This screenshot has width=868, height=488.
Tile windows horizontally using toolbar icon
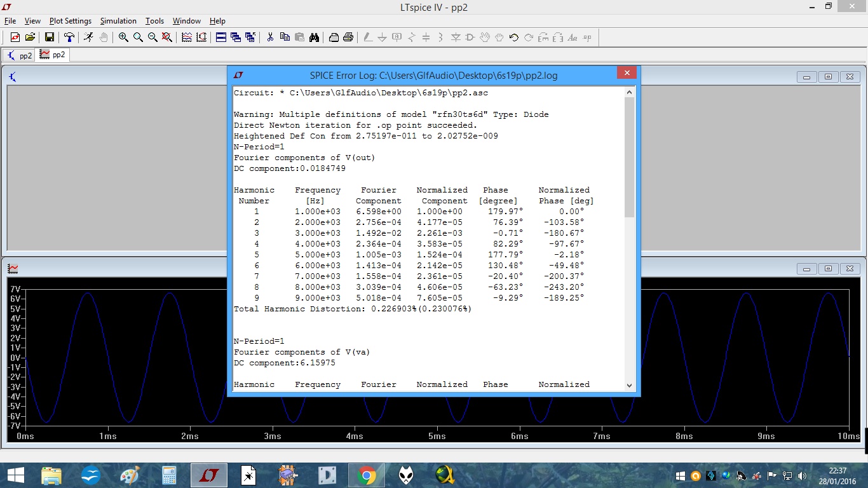click(221, 37)
